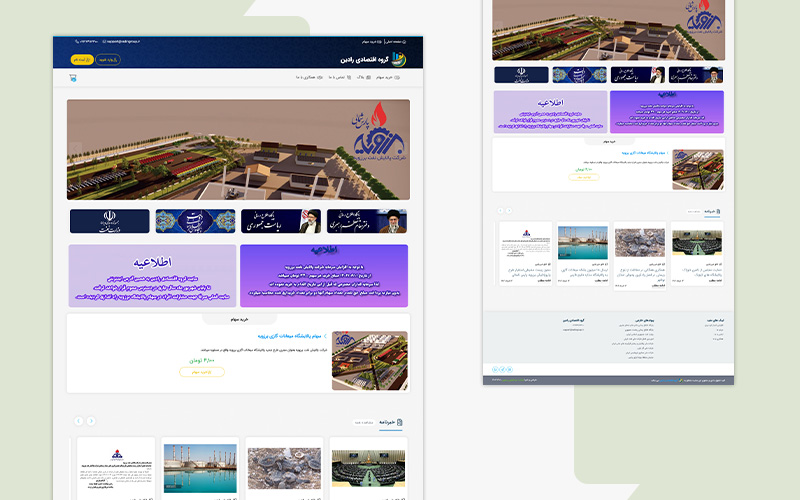
Task: Open the letter document news card in right mockup
Action: pos(526,254)
